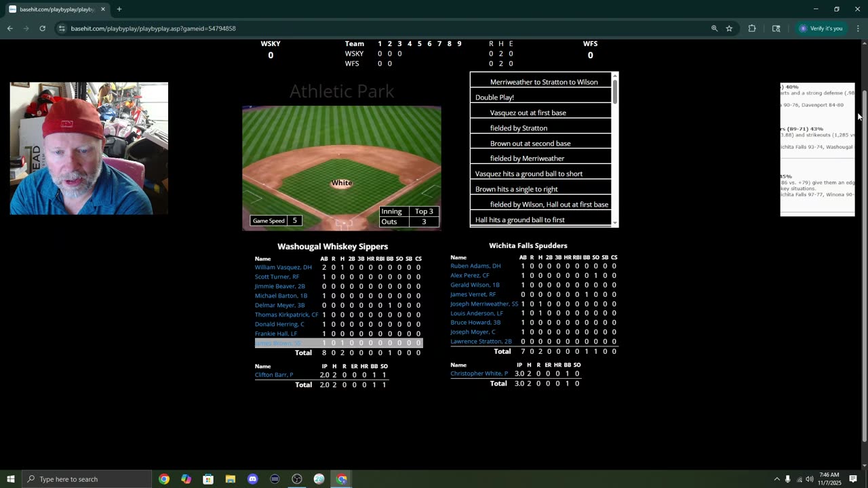Click the 'Top 3' inning indicator

pos(424,211)
